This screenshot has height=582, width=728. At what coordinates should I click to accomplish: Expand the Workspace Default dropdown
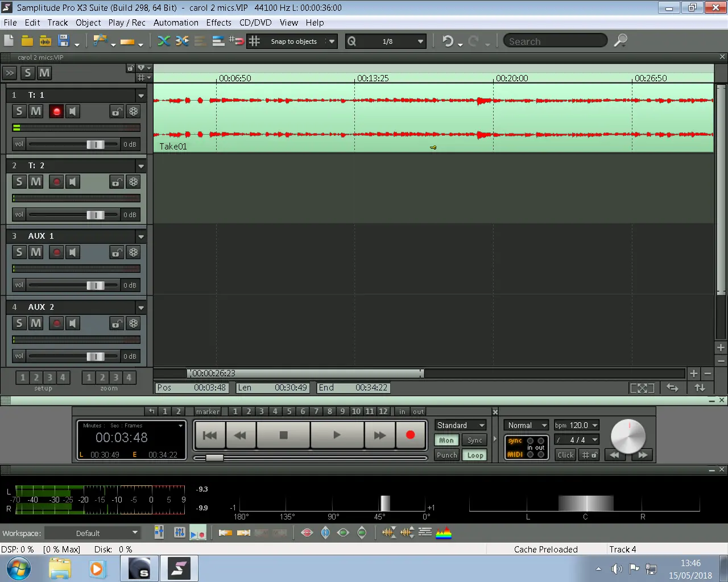[135, 533]
